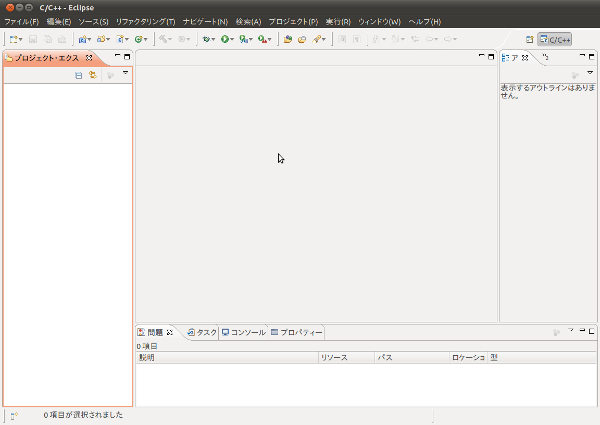Open the ヘルプ(H) menu
This screenshot has height=425, width=600.
[x=425, y=22]
